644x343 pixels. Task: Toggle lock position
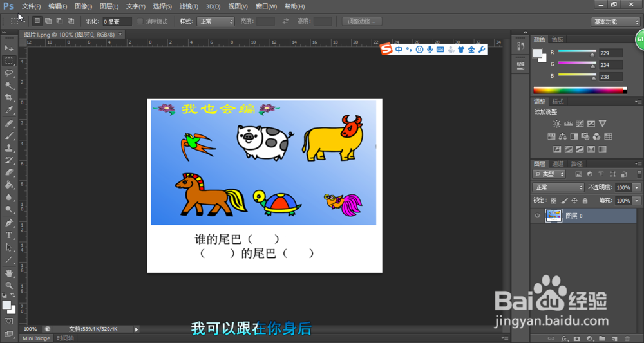pyautogui.click(x=574, y=201)
